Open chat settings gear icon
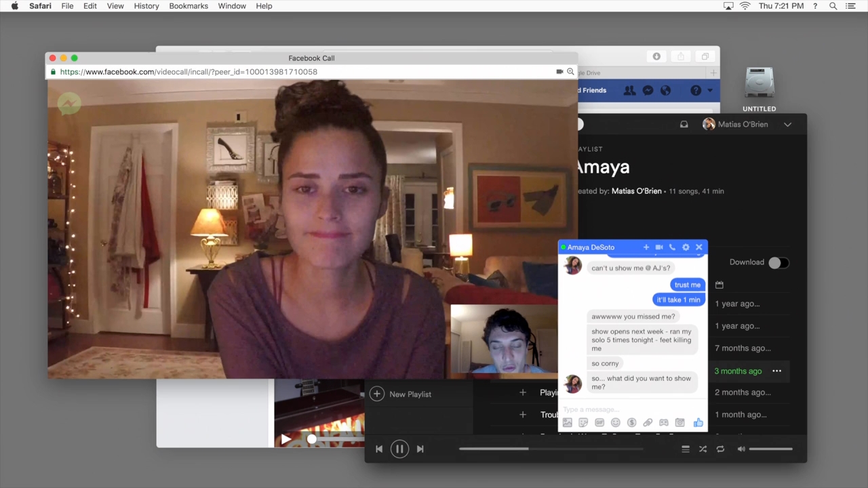The width and height of the screenshot is (868, 488). (686, 247)
